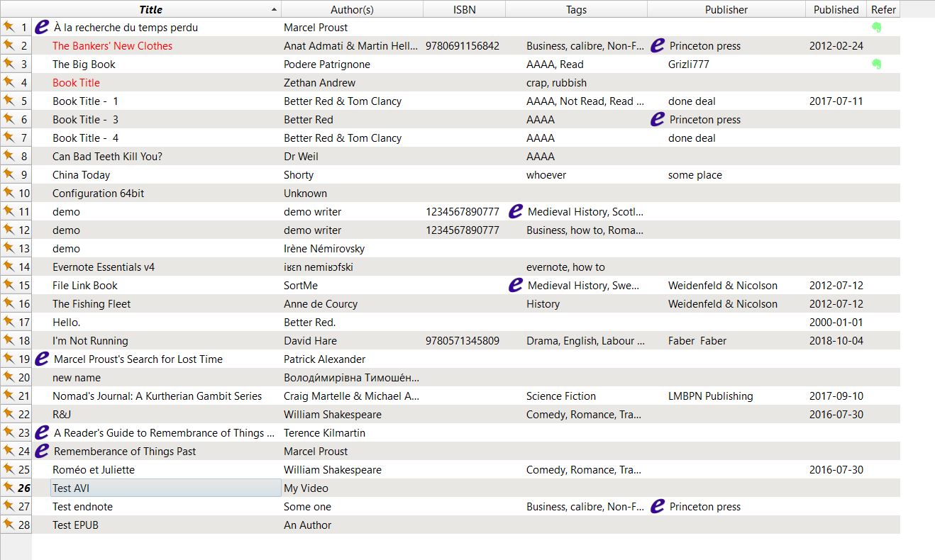Click the green Evernote icon in row 1
The image size is (935, 560).
coord(877,28)
